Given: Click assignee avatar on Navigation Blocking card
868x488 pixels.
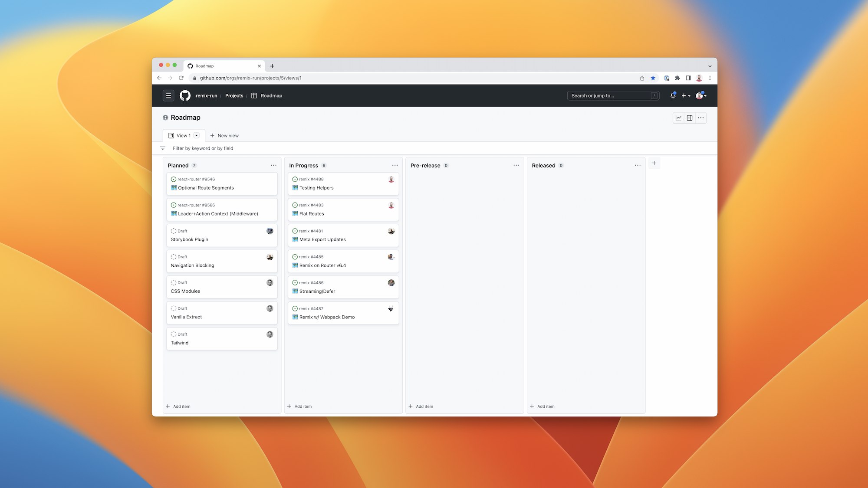Looking at the screenshot, I should click(x=270, y=257).
